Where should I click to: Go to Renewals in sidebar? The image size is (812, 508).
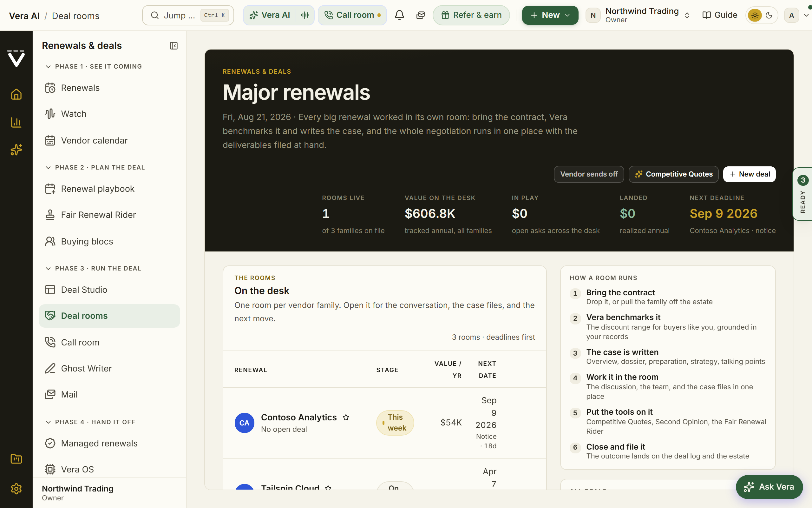click(x=109, y=88)
